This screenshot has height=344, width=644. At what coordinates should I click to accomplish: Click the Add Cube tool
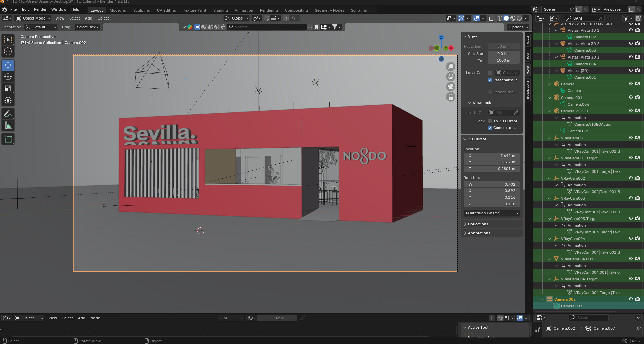[x=8, y=139]
